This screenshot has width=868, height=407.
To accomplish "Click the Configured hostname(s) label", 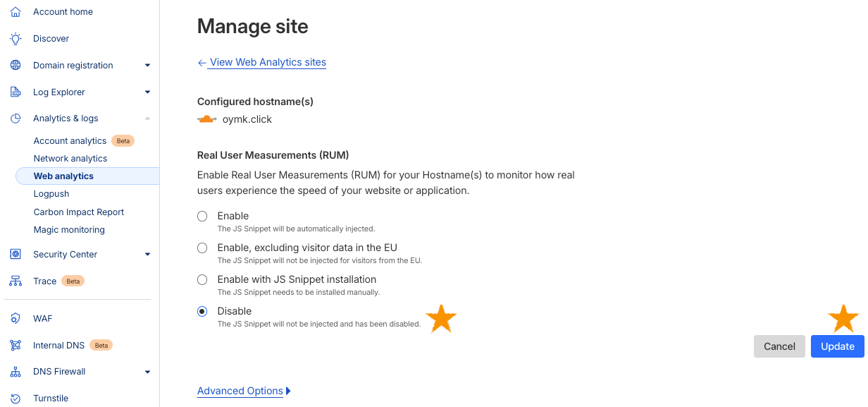I will 255,102.
